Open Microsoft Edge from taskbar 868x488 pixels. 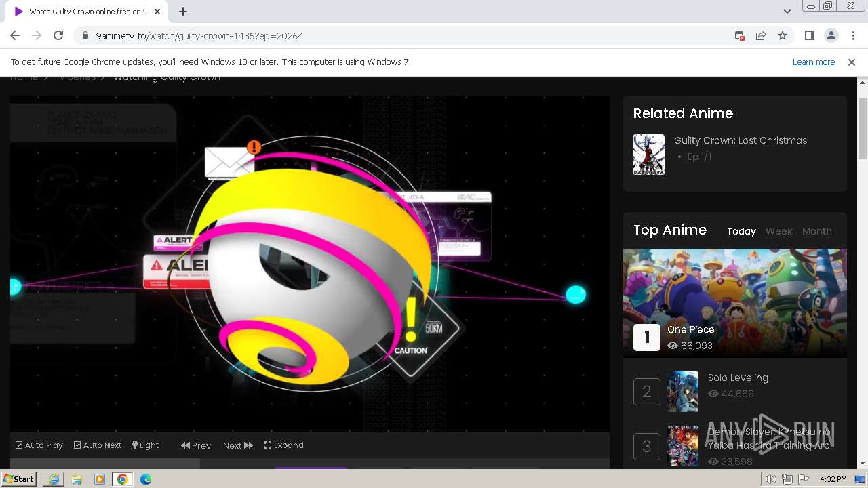[x=146, y=479]
